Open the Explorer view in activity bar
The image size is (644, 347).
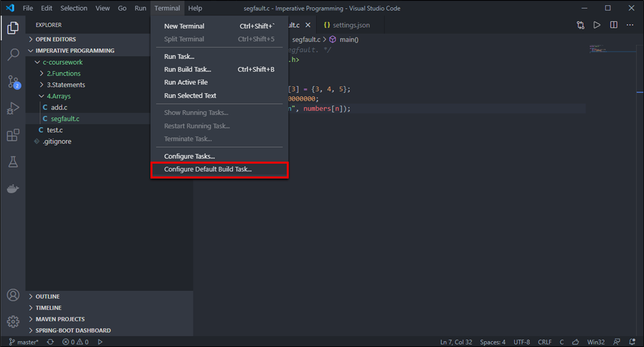13,28
